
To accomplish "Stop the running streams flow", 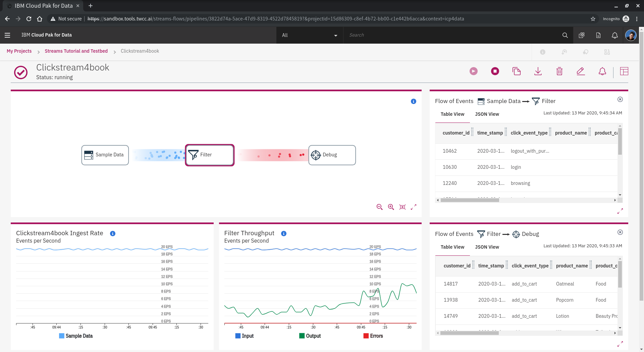I will point(495,71).
